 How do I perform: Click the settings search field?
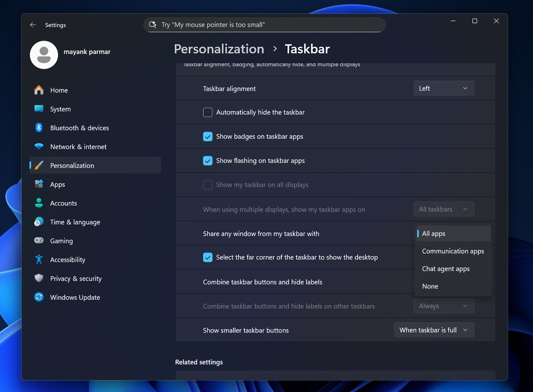(x=264, y=24)
